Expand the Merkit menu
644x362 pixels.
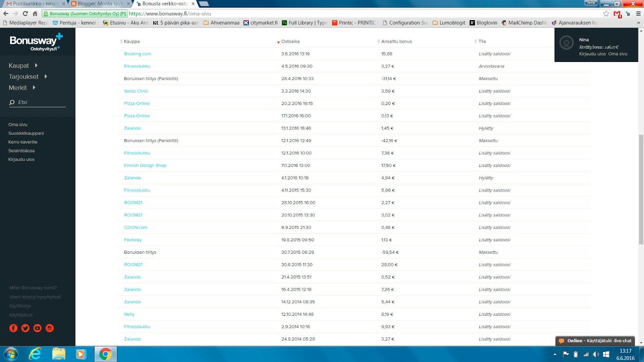(x=22, y=88)
